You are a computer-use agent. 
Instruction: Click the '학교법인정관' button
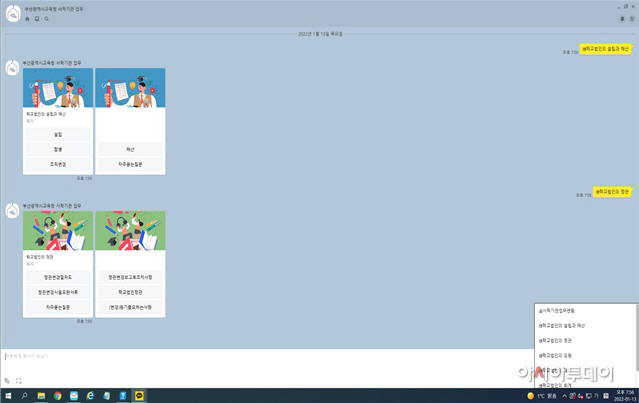[130, 291]
